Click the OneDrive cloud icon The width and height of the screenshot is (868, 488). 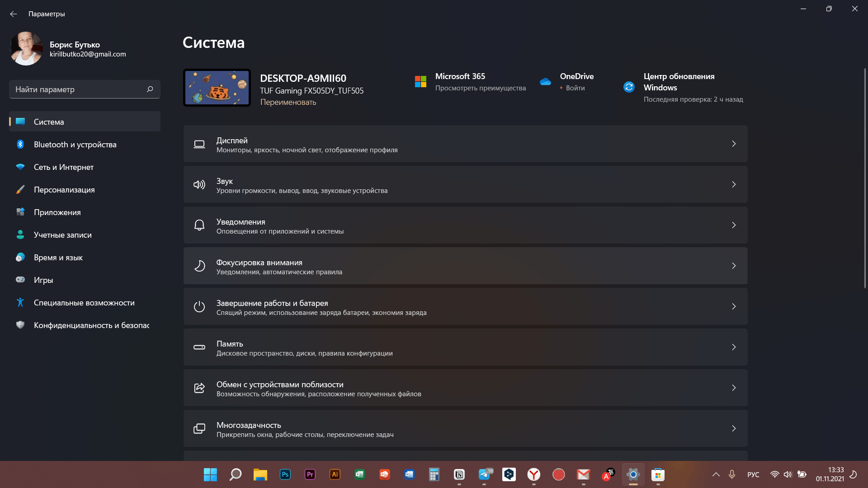click(x=545, y=81)
